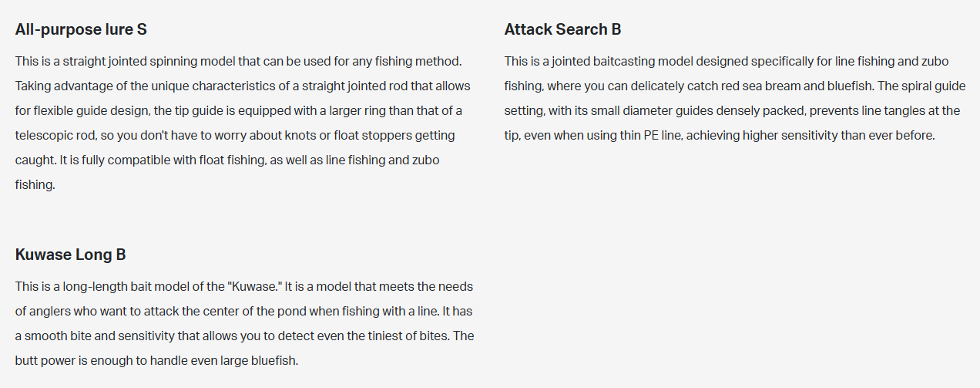Click the words "butt power"
Viewport: 980px width, 388px height.
tap(68, 361)
